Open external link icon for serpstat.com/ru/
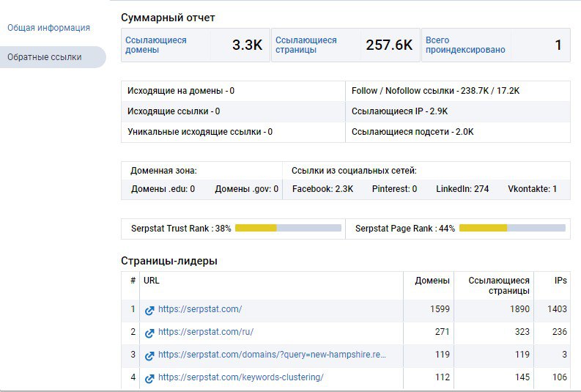The height and width of the screenshot is (392, 581). [x=149, y=333]
